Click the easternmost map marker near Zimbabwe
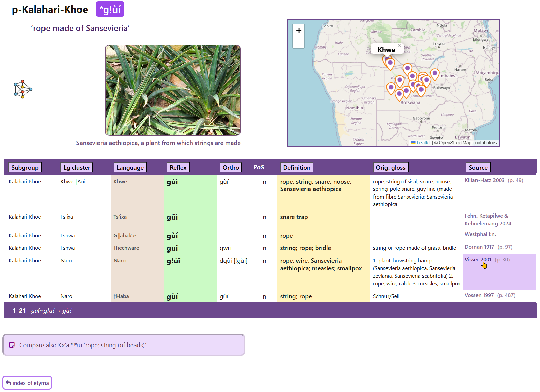540x392 pixels. point(435,74)
